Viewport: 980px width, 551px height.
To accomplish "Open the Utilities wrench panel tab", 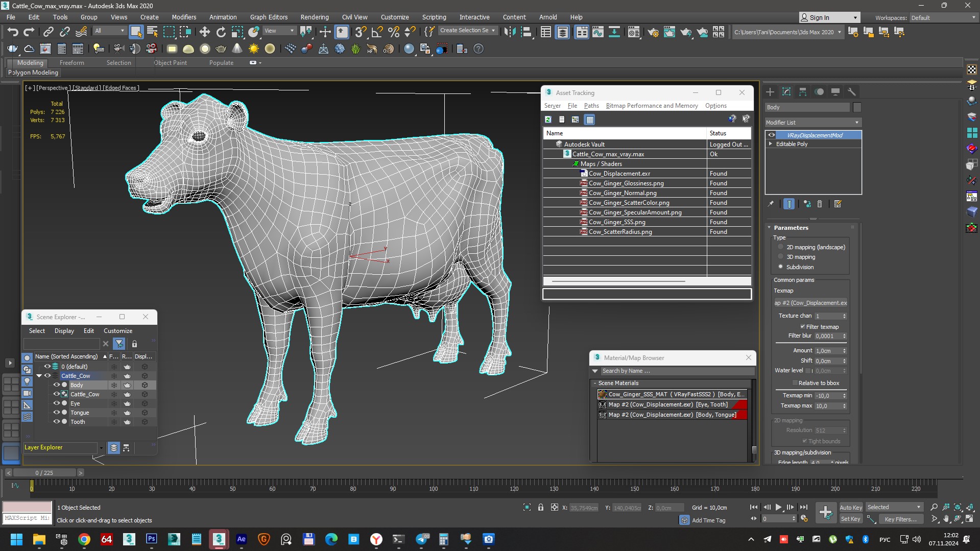I will point(852,92).
